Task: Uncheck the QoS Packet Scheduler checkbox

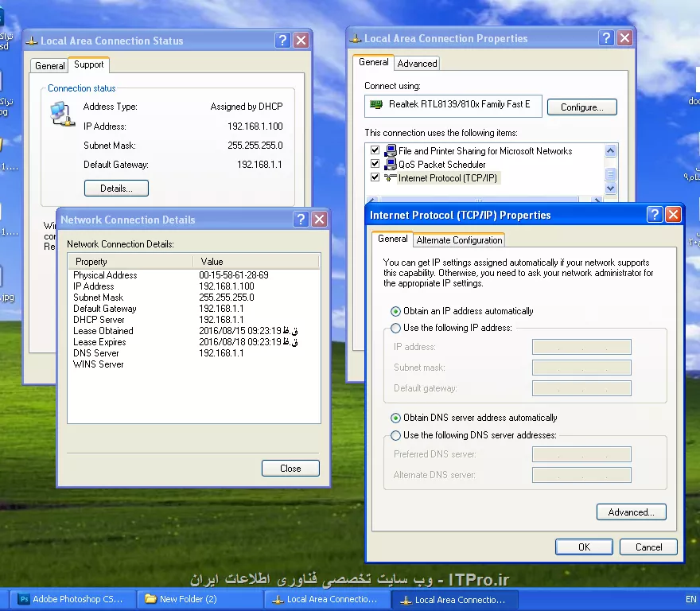Action: pyautogui.click(x=375, y=163)
